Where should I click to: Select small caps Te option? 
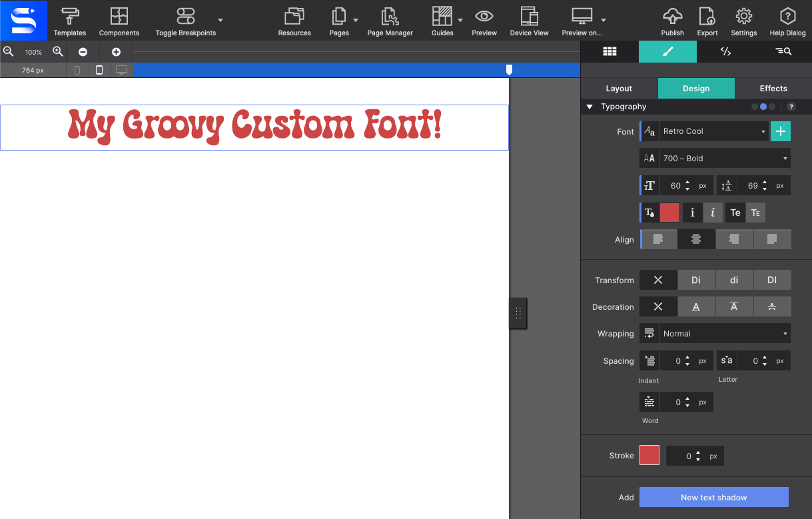pyautogui.click(x=755, y=213)
